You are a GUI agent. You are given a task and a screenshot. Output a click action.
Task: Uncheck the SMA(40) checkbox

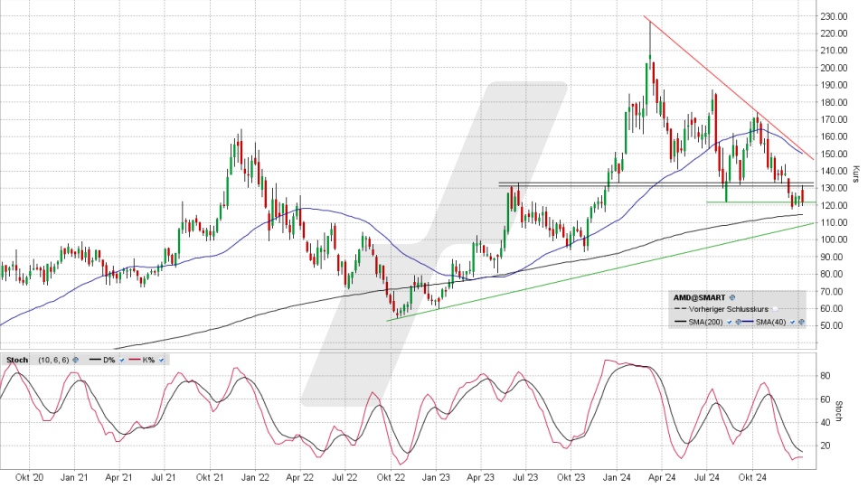tap(793, 322)
